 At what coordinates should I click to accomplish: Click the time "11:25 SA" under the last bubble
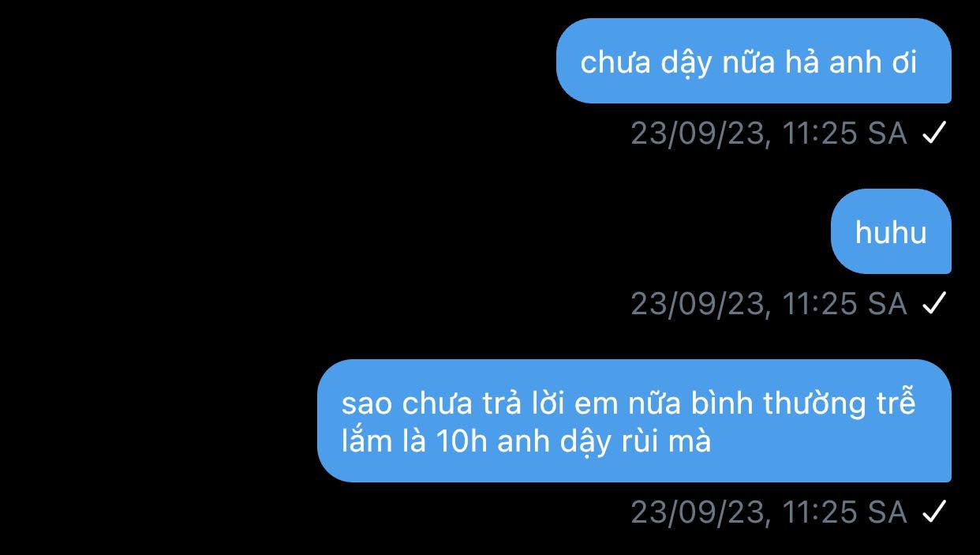pyautogui.click(x=845, y=512)
